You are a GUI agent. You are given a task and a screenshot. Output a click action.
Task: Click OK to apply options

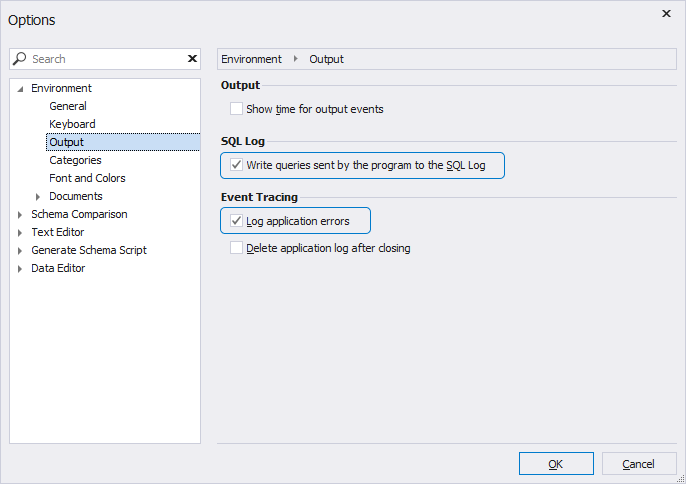click(x=556, y=463)
